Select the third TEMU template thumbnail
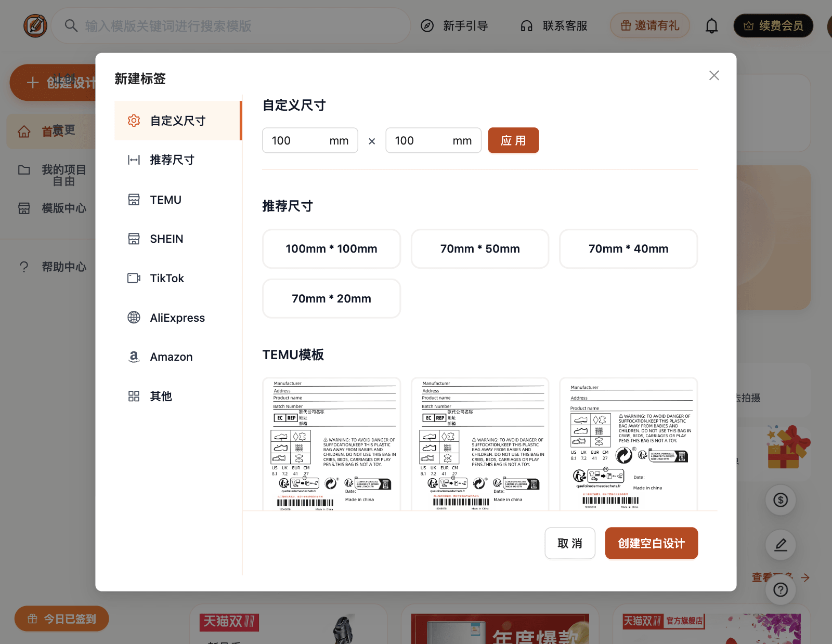 [x=628, y=444]
